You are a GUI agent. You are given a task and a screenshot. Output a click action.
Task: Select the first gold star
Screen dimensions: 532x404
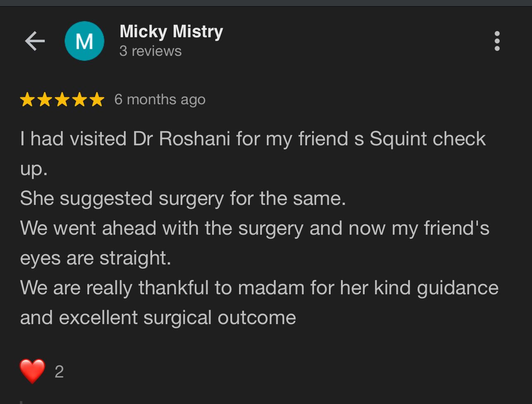point(27,99)
